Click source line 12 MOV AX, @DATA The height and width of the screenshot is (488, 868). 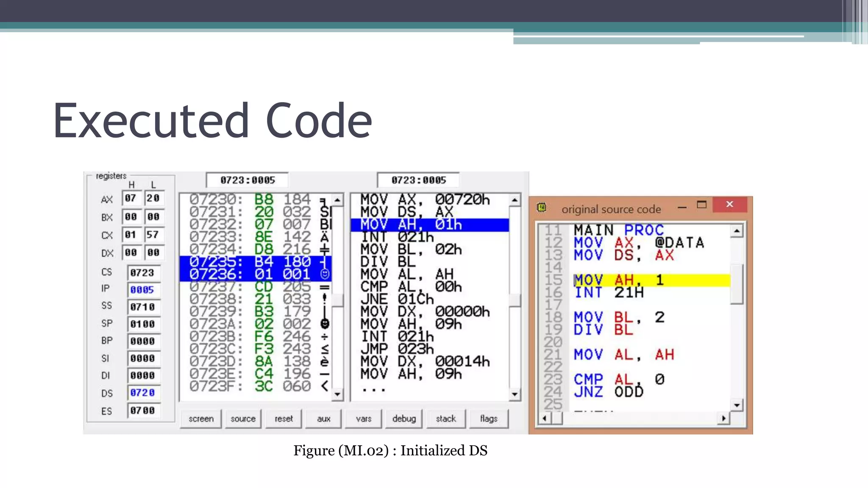(x=639, y=243)
